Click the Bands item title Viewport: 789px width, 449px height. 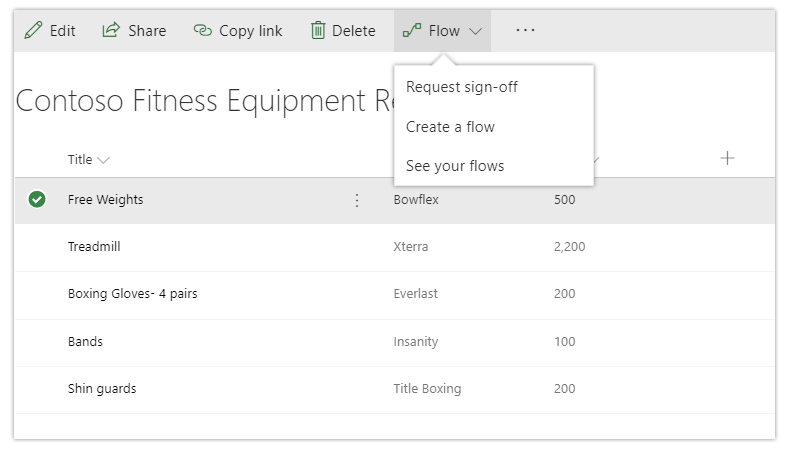point(85,341)
